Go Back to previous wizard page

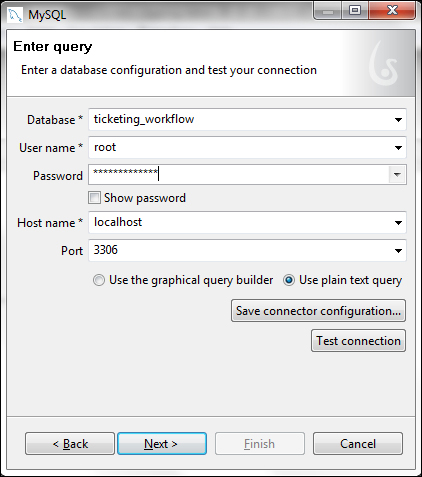70,444
